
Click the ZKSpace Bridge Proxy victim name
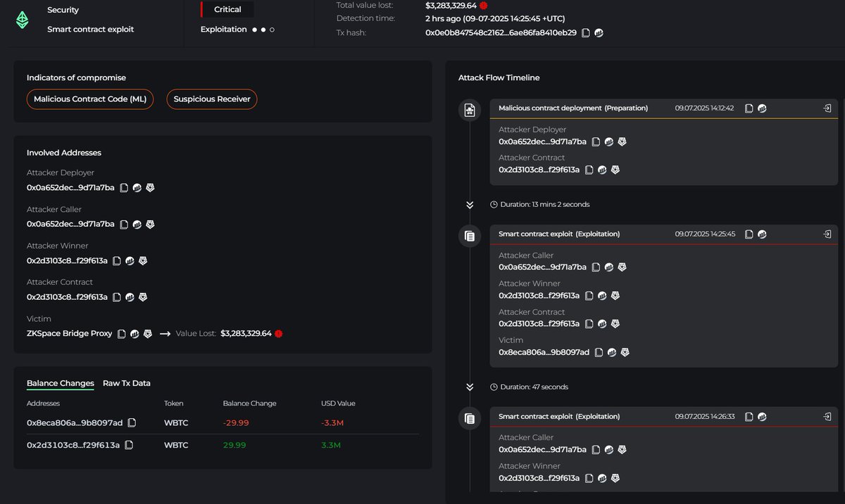pos(69,334)
